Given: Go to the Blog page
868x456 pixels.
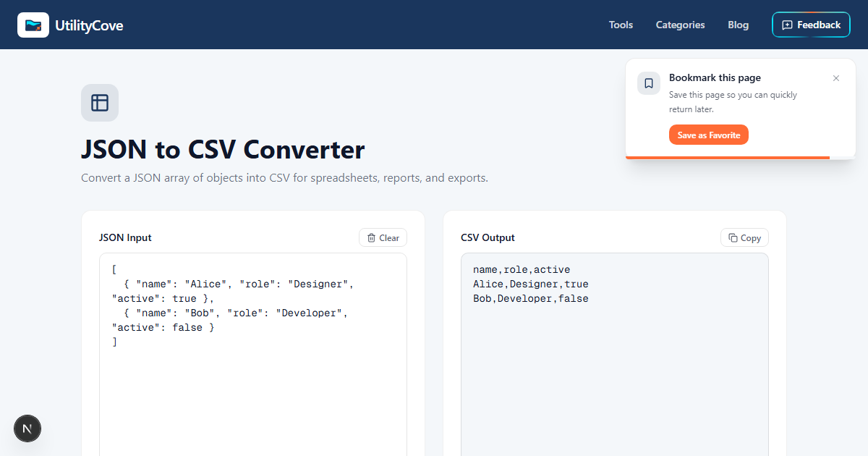Looking at the screenshot, I should click(x=738, y=25).
